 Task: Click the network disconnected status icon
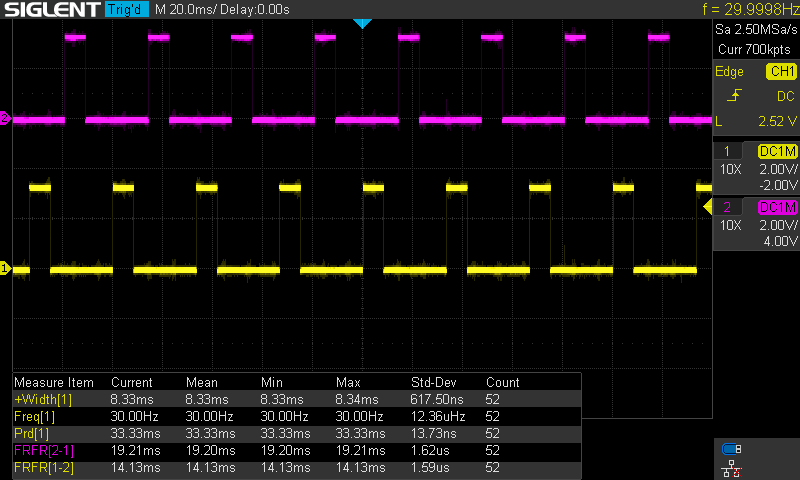(732, 469)
